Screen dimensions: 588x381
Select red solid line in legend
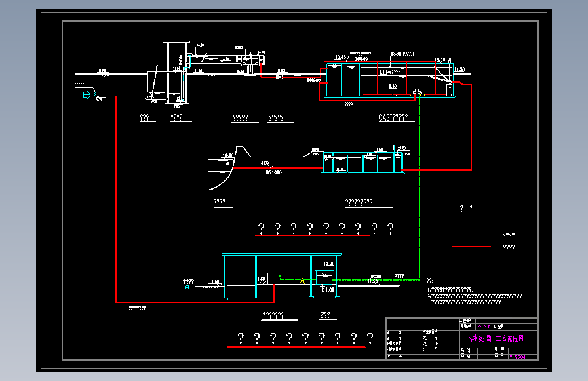[472, 247]
